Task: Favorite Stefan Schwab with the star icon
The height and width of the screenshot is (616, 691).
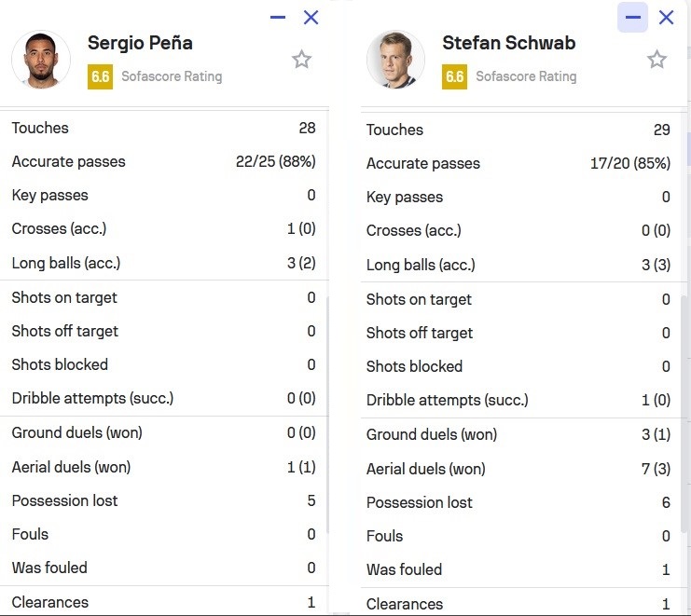Action: coord(656,60)
